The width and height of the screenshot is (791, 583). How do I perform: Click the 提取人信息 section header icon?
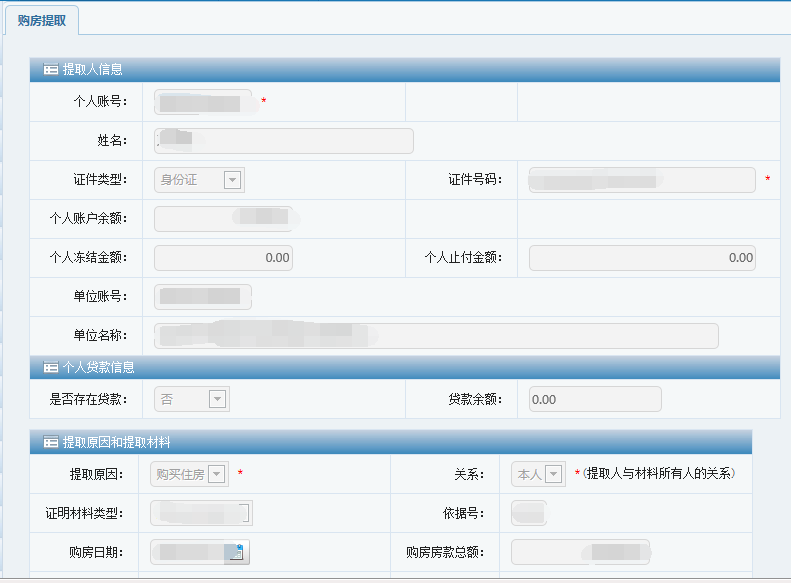(x=50, y=70)
